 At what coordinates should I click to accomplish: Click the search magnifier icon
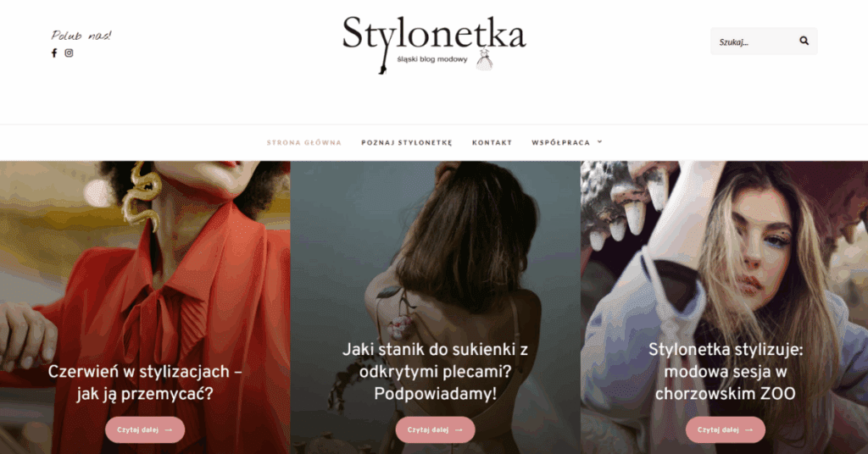804,41
